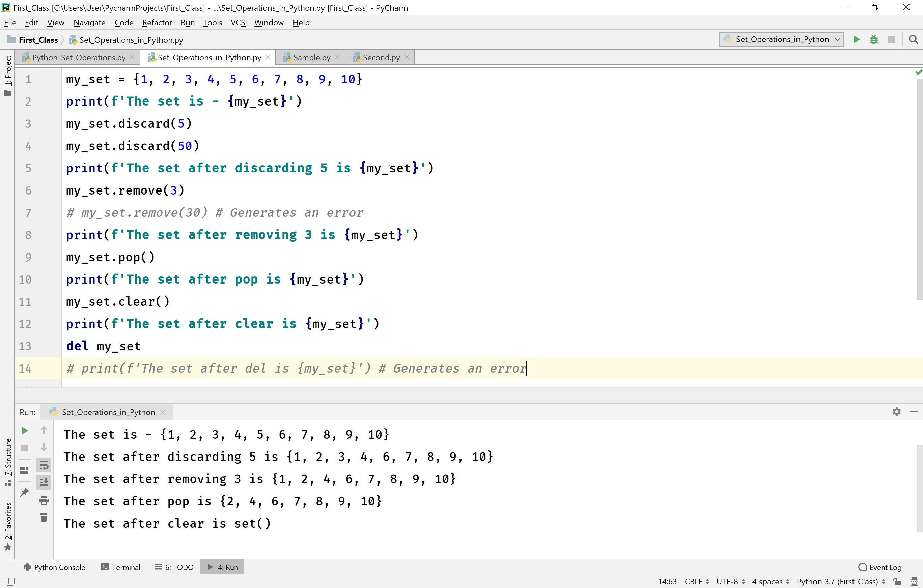This screenshot has width=923, height=588.
Task: Open Search Everywhere with the magnifier icon
Action: coord(914,39)
